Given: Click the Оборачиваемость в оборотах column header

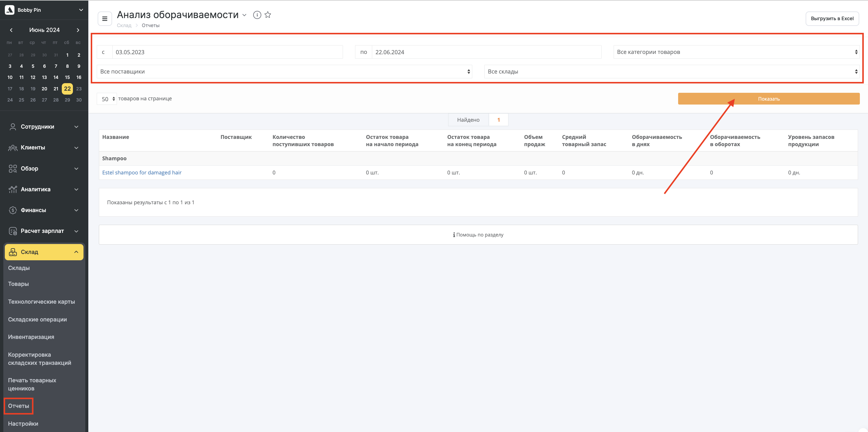Looking at the screenshot, I should click(x=735, y=140).
